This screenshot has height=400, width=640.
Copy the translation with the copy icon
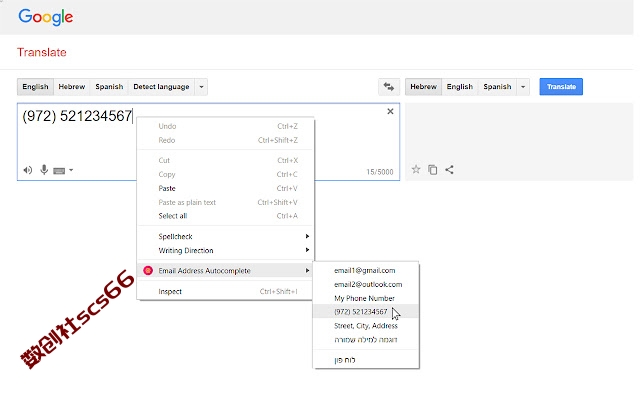(433, 169)
